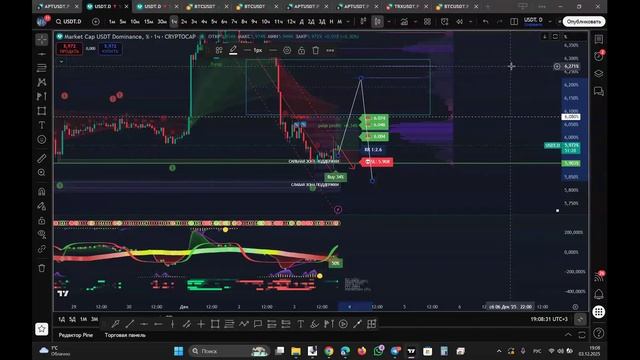Open the timeframe dropdown arrow after M
This screenshot has height=360, width=640.
[348, 21]
